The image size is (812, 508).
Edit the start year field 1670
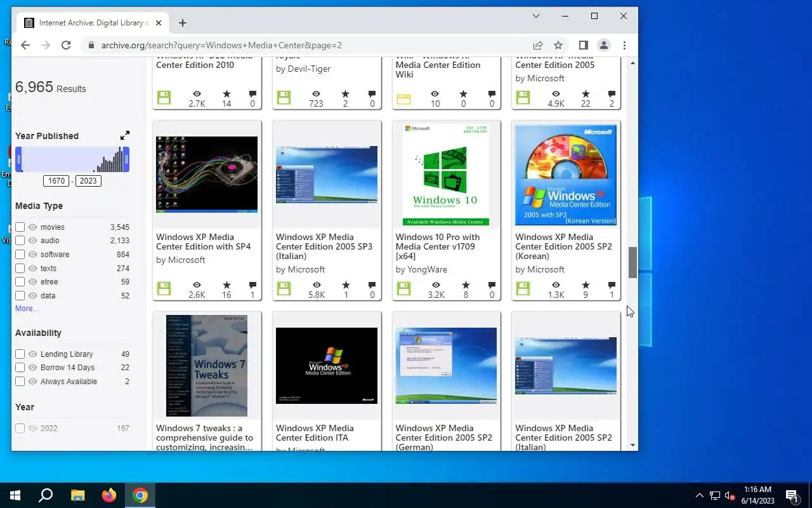(x=56, y=181)
